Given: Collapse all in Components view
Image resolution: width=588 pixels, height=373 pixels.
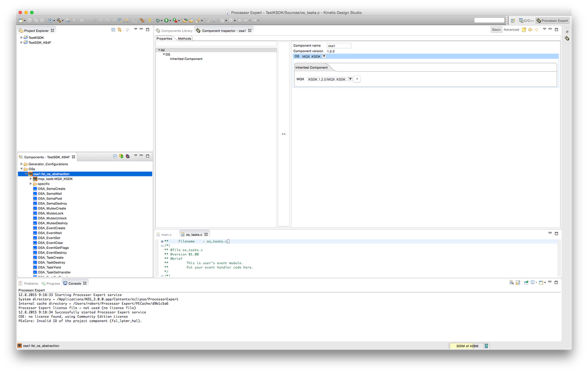Looking at the screenshot, I should 115,156.
